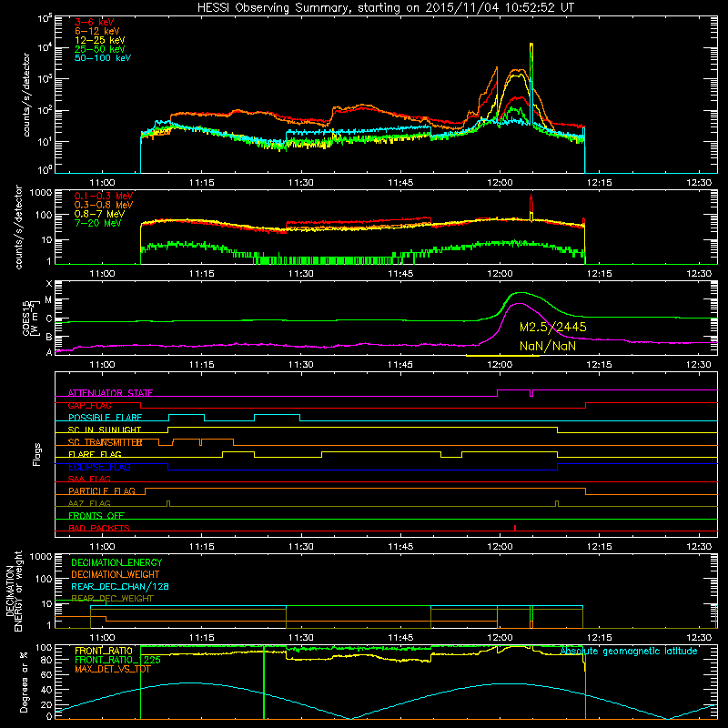Screen dimensions: 728x728
Task: Click the 0.1-0.3 MeV legend label
Action: point(104,196)
